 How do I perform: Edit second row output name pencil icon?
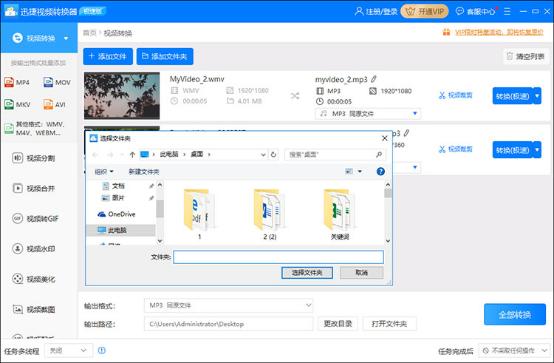pyautogui.click(x=407, y=133)
